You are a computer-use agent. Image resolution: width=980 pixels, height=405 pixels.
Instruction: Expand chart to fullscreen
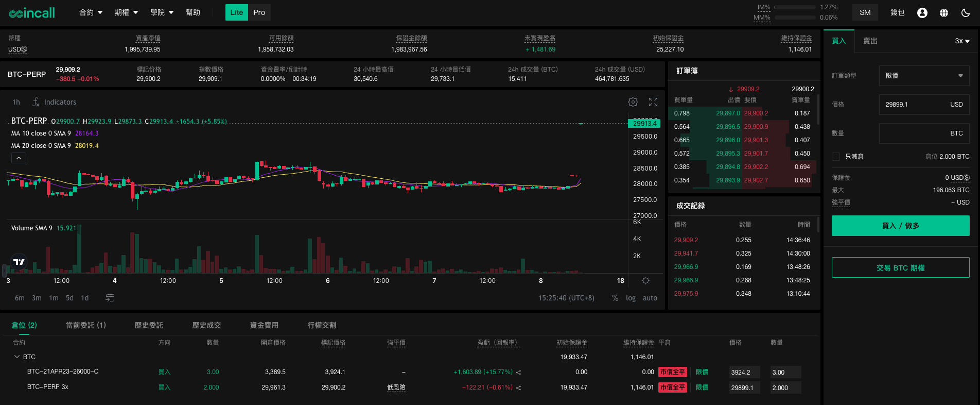(653, 102)
